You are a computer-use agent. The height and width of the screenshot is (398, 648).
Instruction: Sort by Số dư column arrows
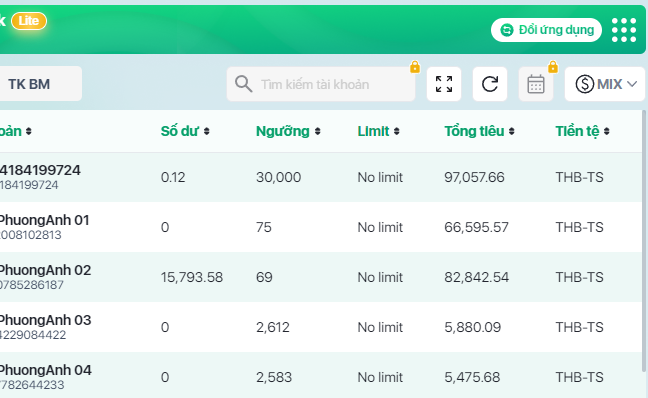[207, 131]
